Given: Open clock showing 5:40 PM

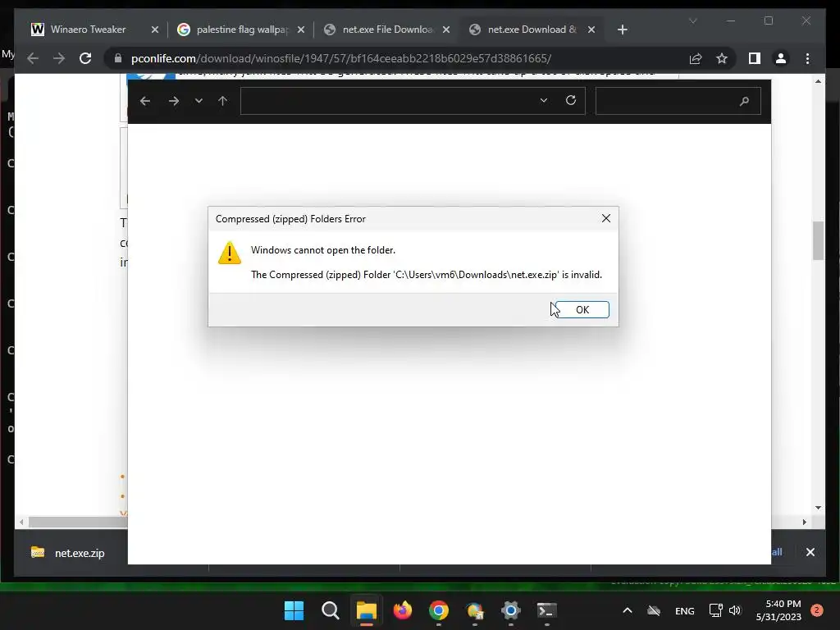Looking at the screenshot, I should coord(778,610).
